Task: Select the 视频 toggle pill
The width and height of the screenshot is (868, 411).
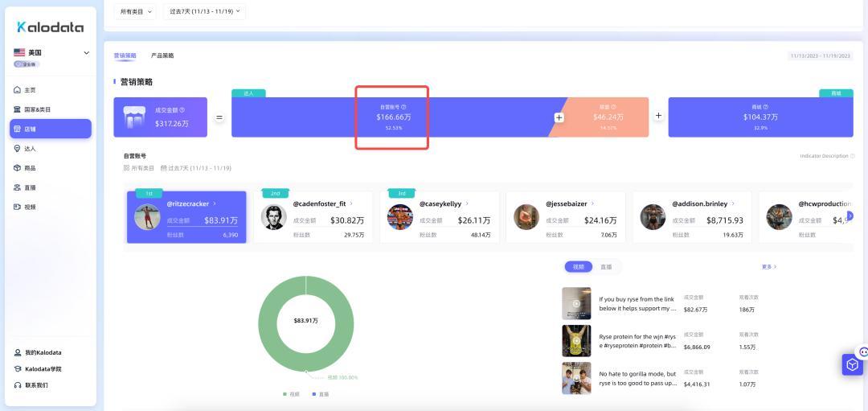Action: (579, 267)
